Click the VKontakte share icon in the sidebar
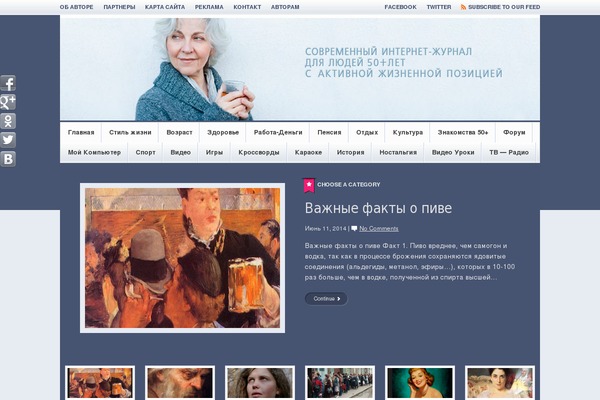Screen dimensions: 600x400 [8, 158]
